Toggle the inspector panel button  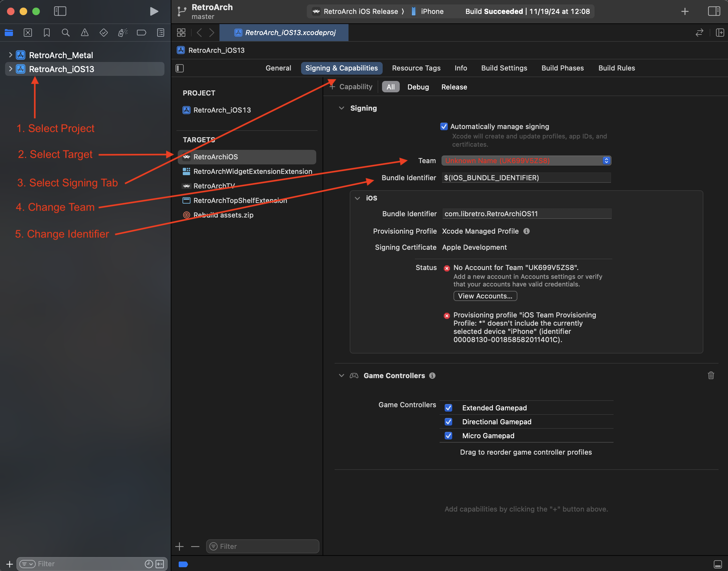pos(714,11)
